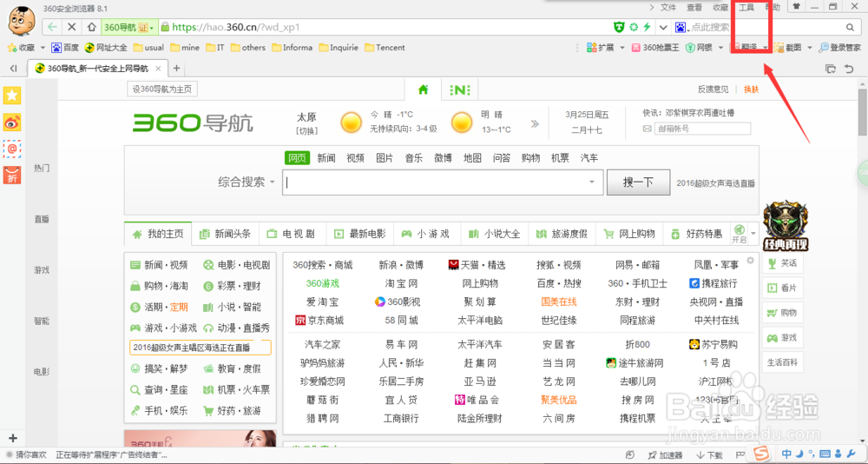
Task: Restore closed tab with undo arrow icon
Action: pyautogui.click(x=849, y=69)
